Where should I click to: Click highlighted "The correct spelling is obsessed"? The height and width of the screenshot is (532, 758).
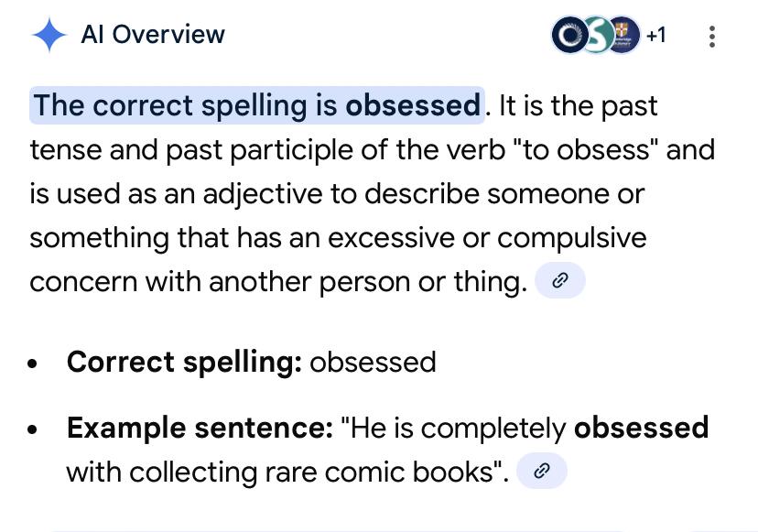coord(256,105)
